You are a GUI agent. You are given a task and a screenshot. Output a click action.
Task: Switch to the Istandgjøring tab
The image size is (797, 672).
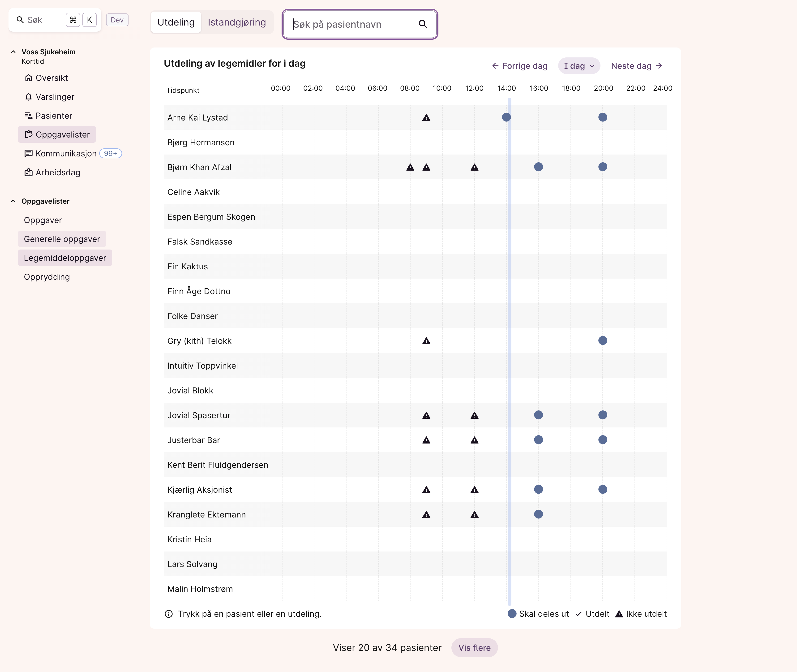click(x=236, y=22)
